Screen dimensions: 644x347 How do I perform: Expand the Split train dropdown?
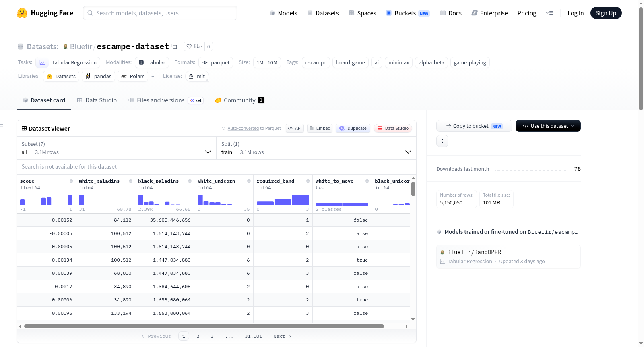point(316,148)
